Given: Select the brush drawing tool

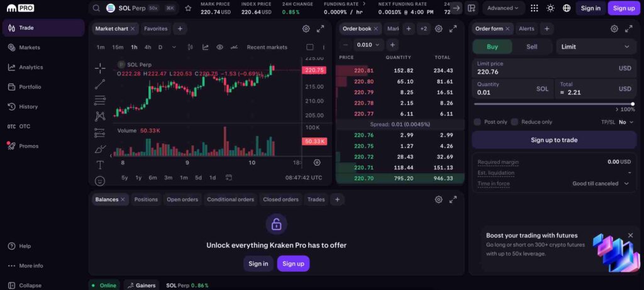Looking at the screenshot, I should click(100, 148).
